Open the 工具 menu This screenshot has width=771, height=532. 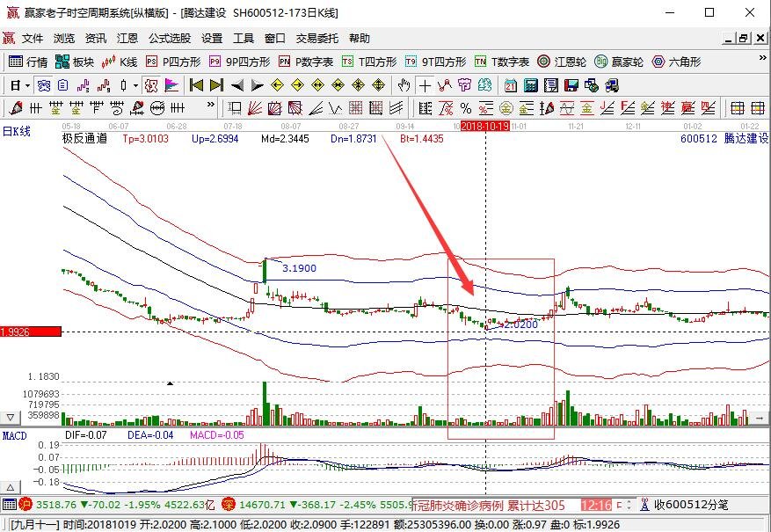(244, 39)
